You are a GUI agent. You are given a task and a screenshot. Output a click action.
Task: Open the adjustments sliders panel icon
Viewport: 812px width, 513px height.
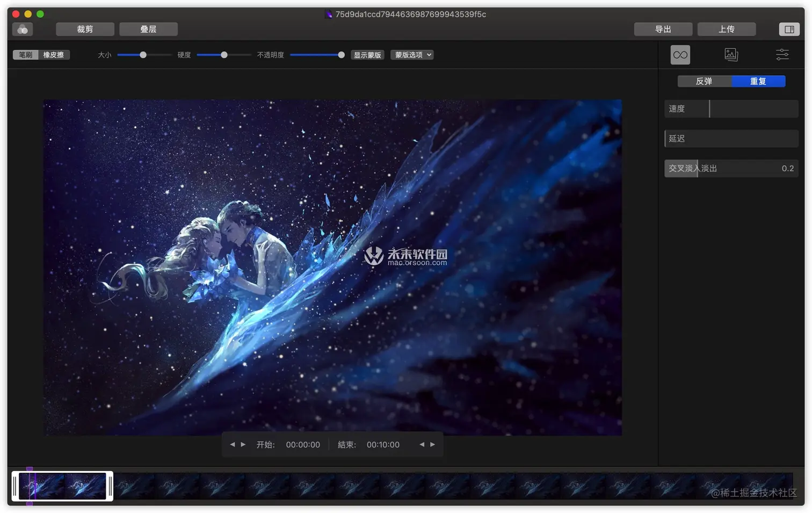(782, 54)
